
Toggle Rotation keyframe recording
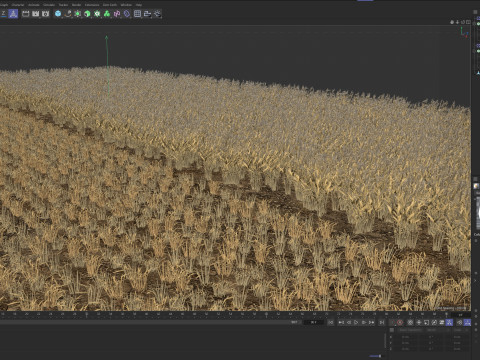coord(434,322)
